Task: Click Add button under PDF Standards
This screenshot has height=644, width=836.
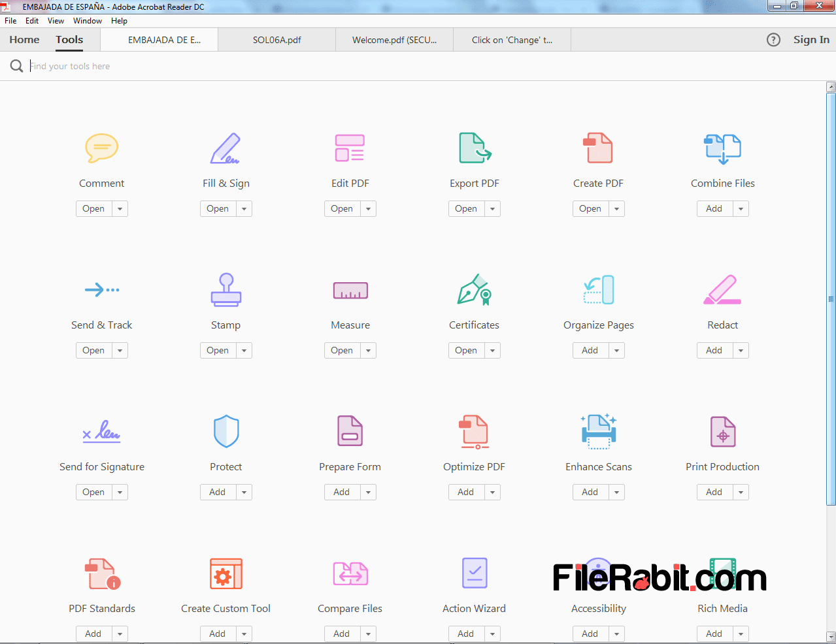Action: click(x=93, y=634)
